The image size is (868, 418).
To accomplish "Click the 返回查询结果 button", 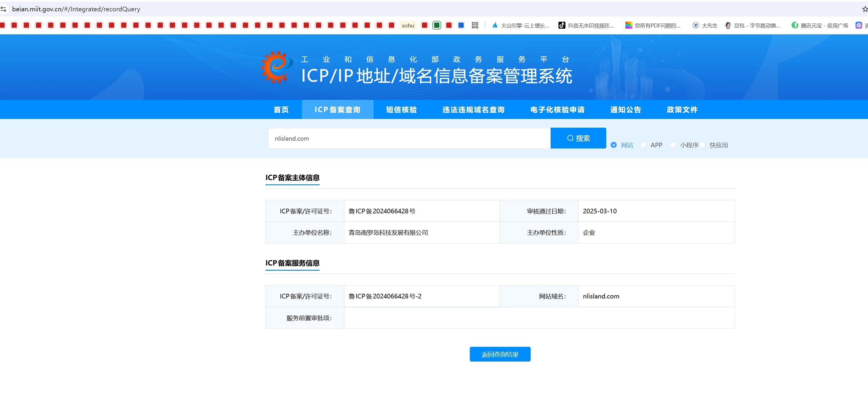I will pyautogui.click(x=500, y=354).
